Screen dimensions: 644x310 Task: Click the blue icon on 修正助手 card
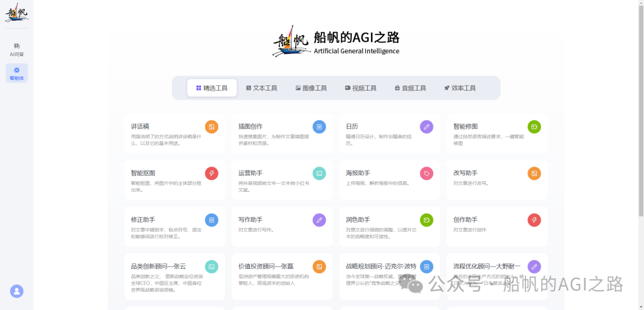pos(212,220)
